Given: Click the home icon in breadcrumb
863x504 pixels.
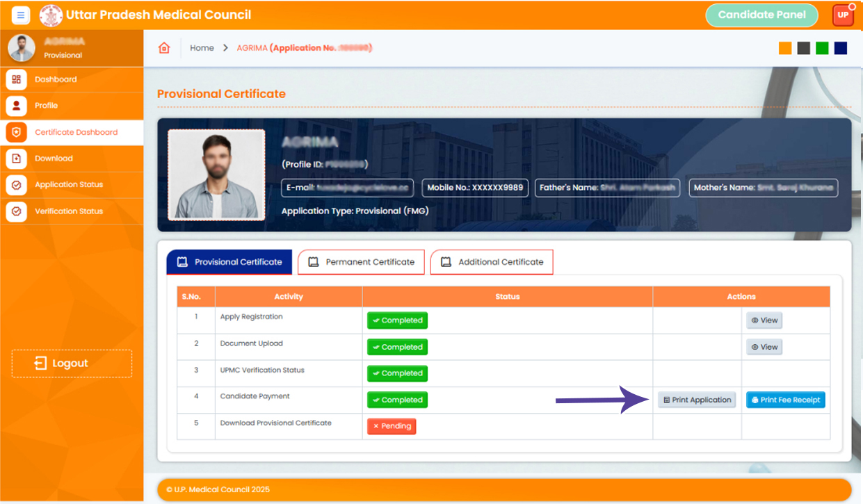Looking at the screenshot, I should pos(164,48).
